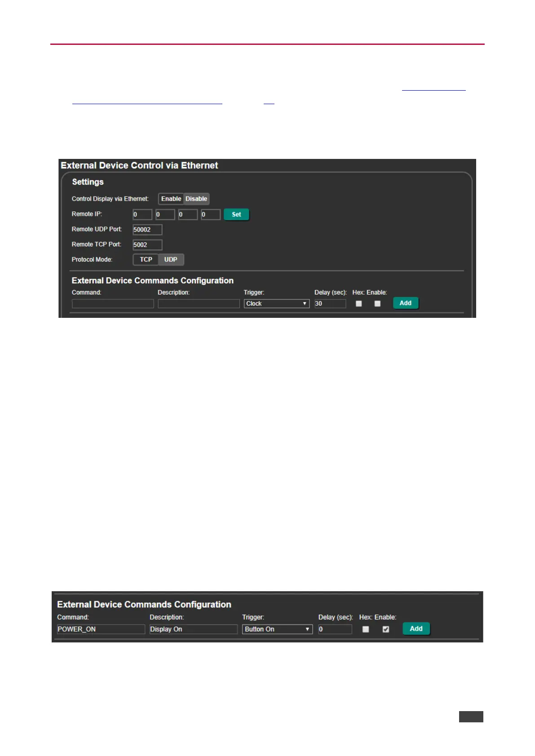Click Description field containing Display On
The width and height of the screenshot is (535, 756).
click(x=194, y=629)
